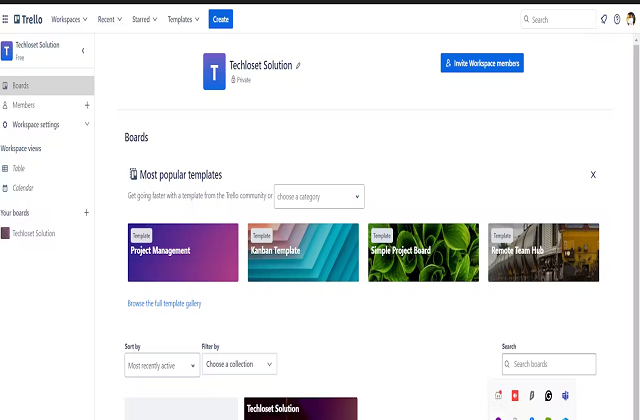Open the Templates menu

(183, 19)
